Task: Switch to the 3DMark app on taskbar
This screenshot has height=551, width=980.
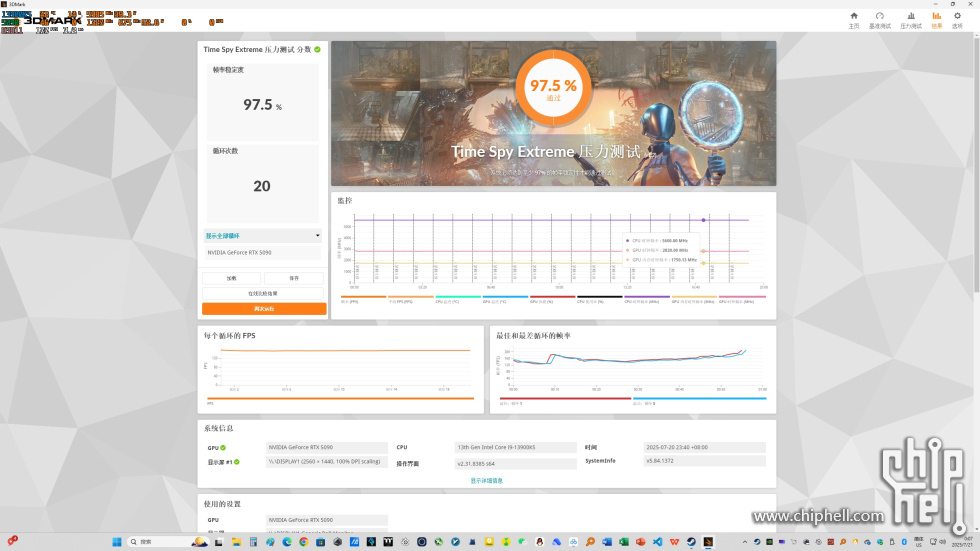Action: [x=708, y=542]
